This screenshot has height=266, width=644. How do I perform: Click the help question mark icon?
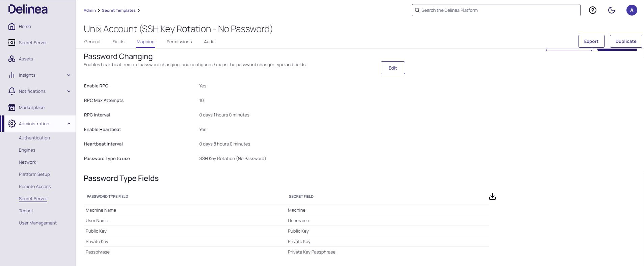[592, 10]
